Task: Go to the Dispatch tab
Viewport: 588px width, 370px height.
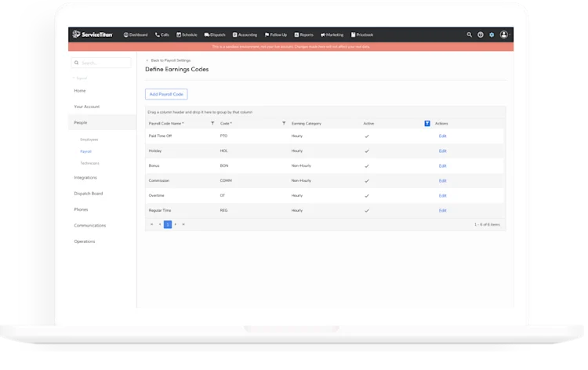Action: [215, 34]
